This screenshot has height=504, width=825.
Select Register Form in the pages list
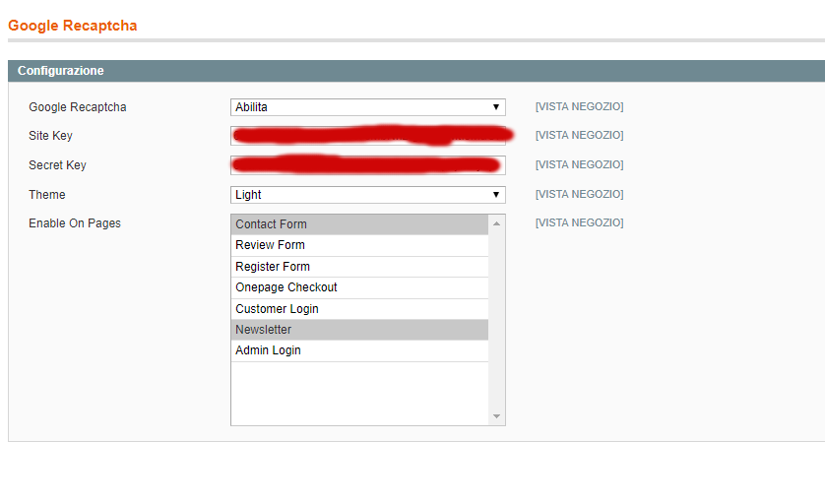pos(359,267)
